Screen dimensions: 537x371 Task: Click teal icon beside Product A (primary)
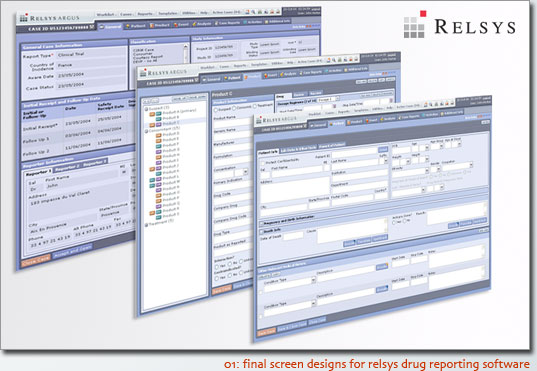(x=158, y=113)
